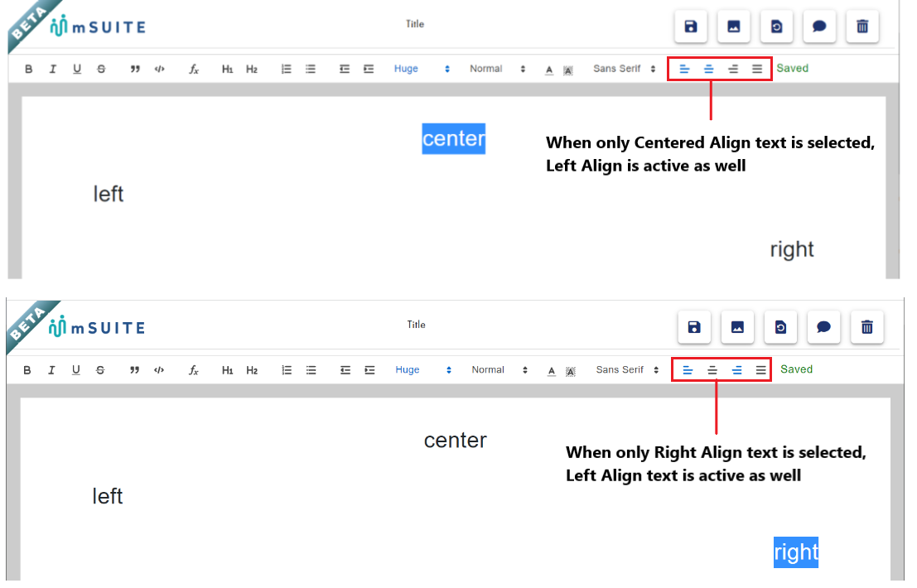Delete the document with the trash icon
The height and width of the screenshot is (588, 917).
pyautogui.click(x=861, y=26)
